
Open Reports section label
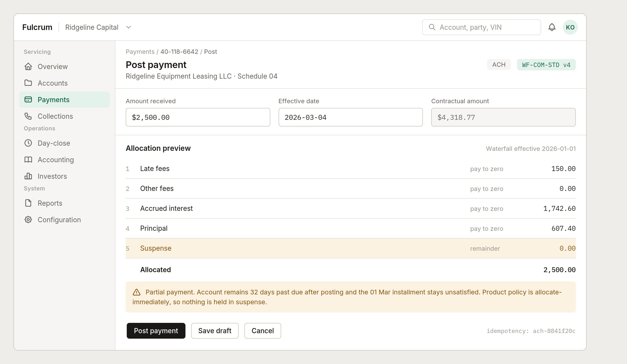pos(50,203)
